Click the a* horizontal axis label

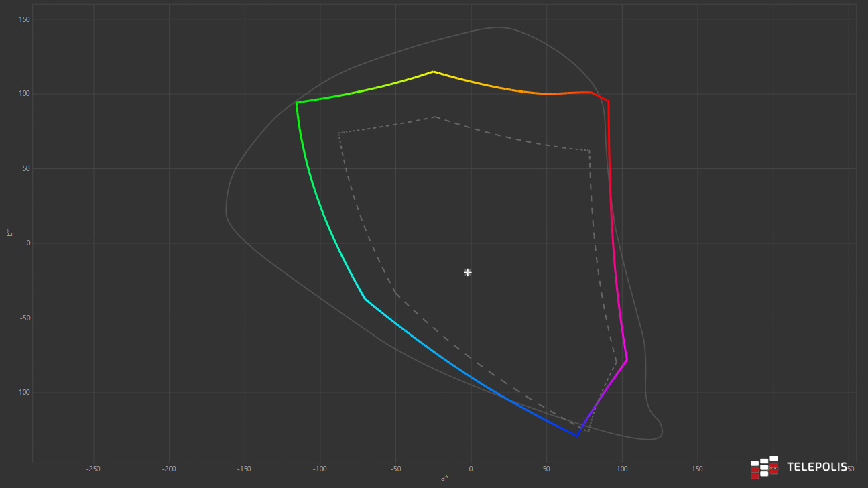(x=444, y=478)
